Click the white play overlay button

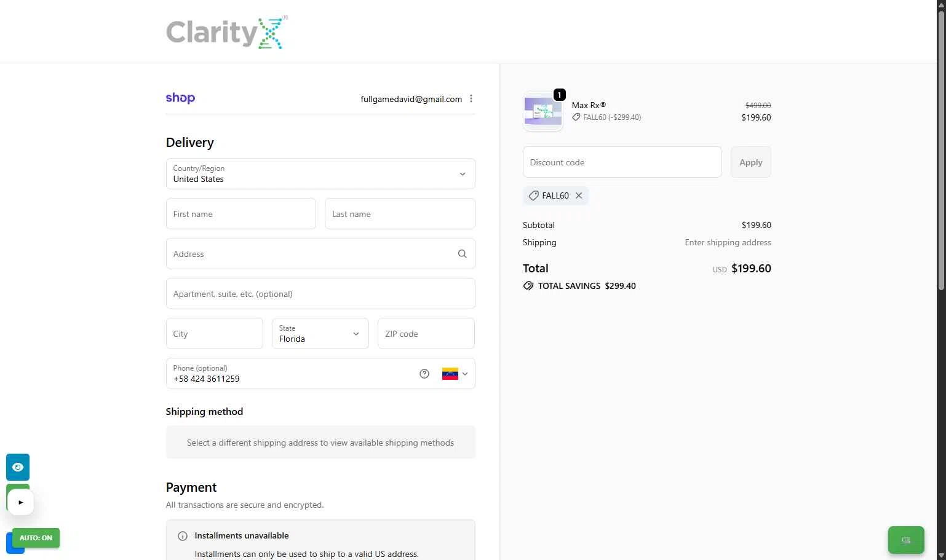click(x=20, y=502)
